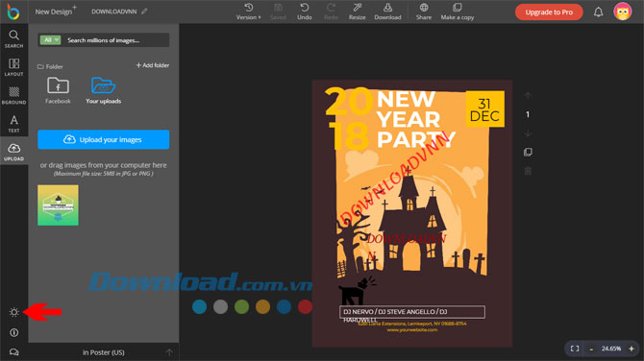Click the Desygner logo icon
The image size is (644, 361).
click(x=13, y=12)
